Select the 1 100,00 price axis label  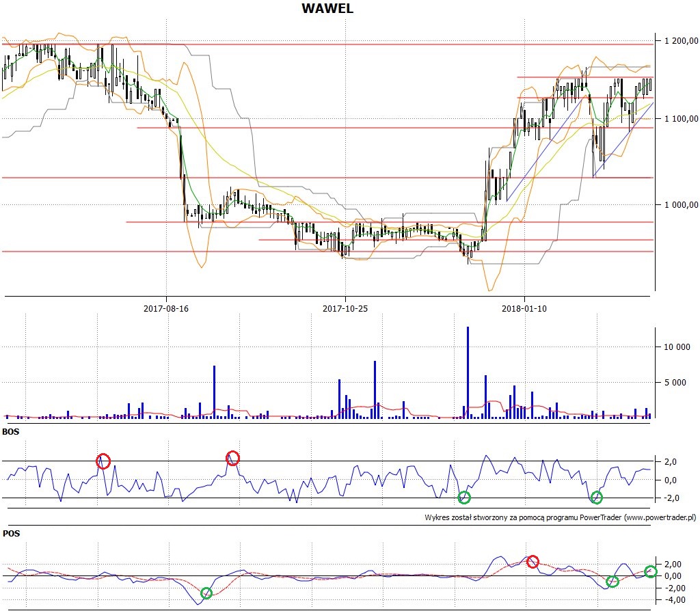[x=680, y=118]
